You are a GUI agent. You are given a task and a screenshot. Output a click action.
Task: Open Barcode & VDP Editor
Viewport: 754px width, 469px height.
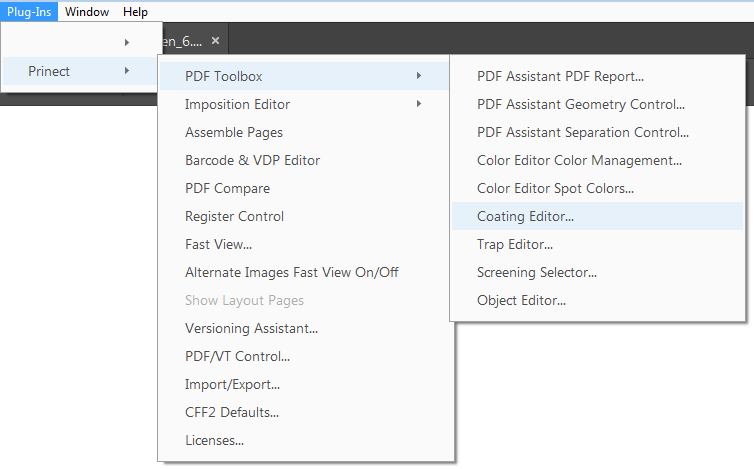[252, 160]
